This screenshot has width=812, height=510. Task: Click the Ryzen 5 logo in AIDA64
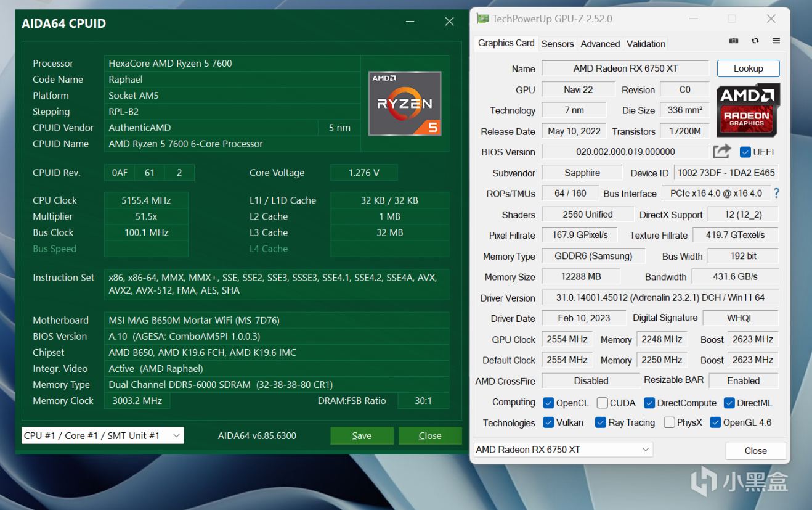click(x=405, y=104)
